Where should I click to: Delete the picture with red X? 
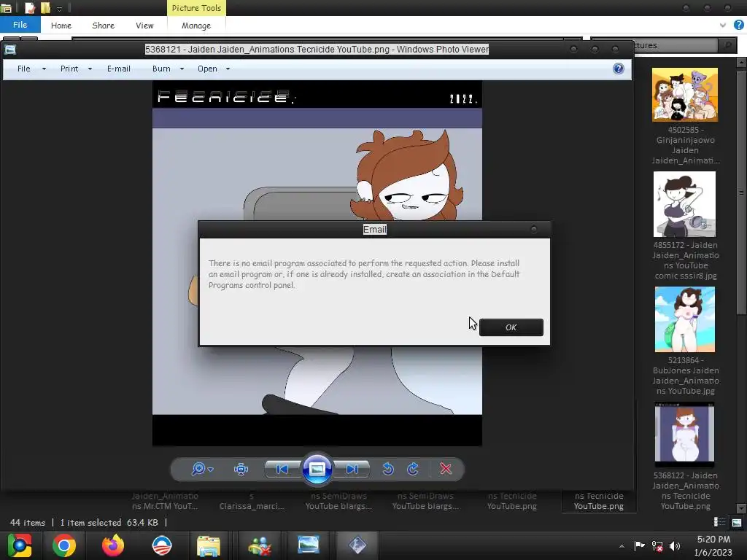(x=446, y=469)
